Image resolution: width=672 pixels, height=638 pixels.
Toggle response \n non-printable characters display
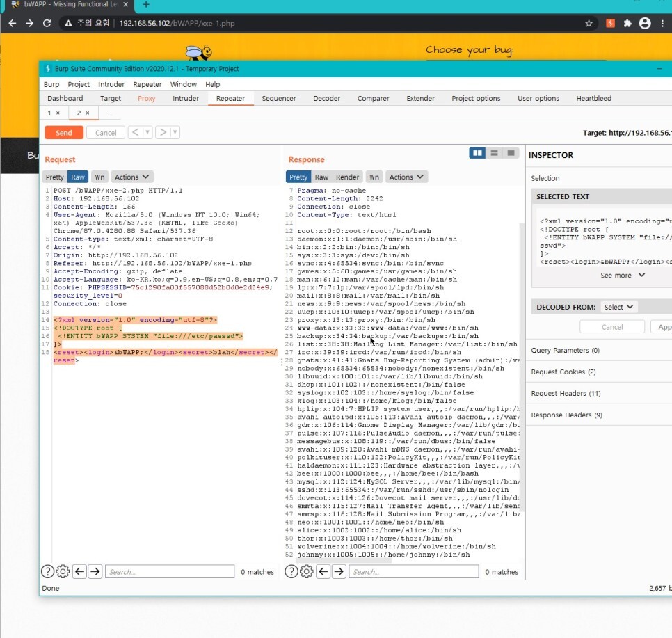(x=374, y=177)
